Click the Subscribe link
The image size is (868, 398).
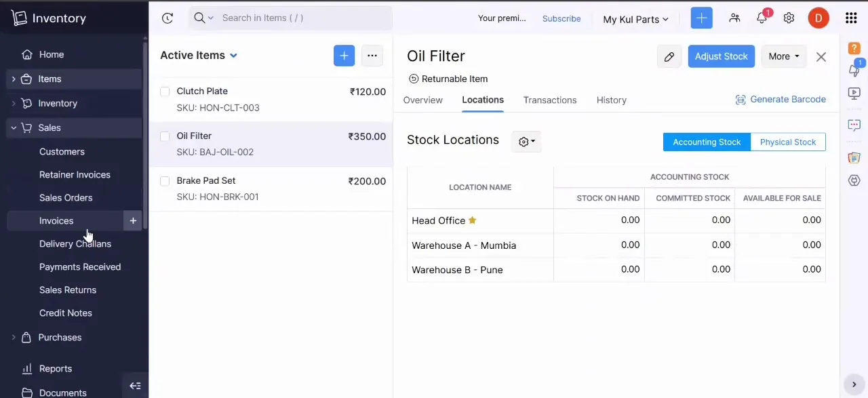tap(561, 19)
